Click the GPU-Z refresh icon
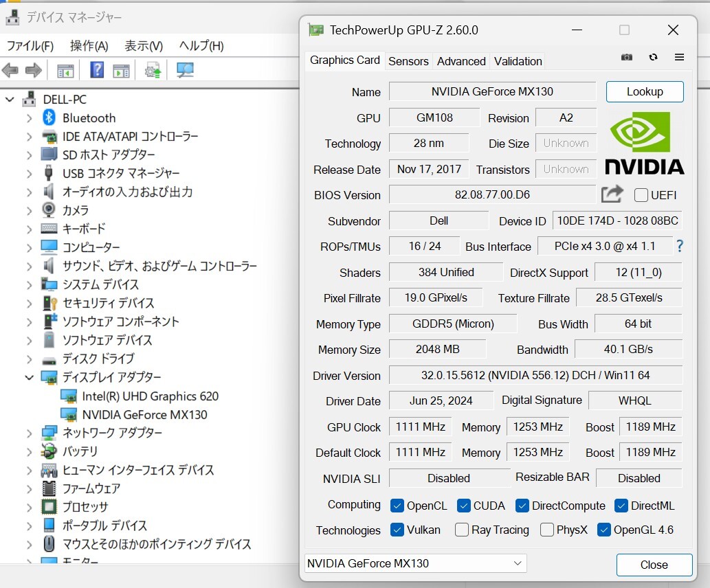710x588 pixels. [653, 57]
